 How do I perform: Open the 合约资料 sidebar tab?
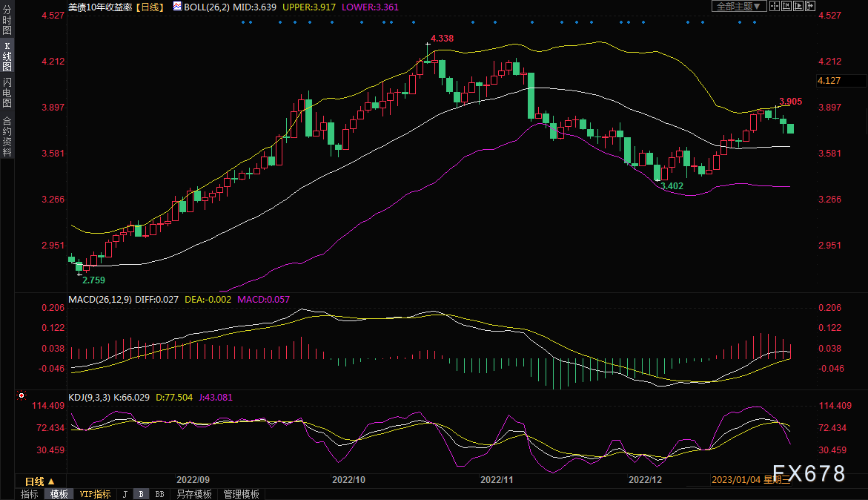click(7, 136)
